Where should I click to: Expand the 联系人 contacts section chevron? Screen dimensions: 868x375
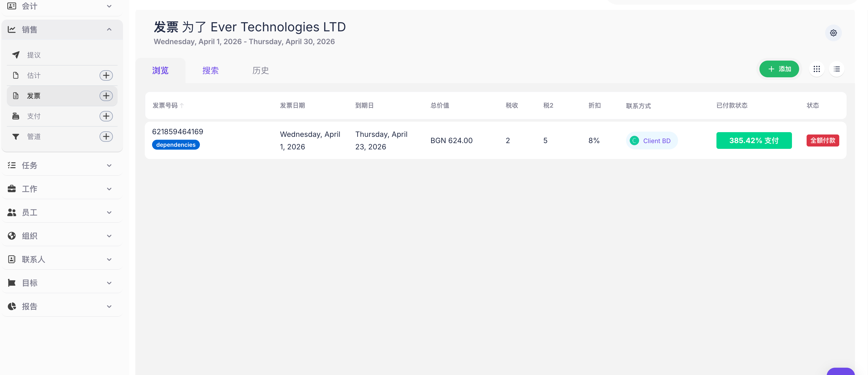point(109,259)
